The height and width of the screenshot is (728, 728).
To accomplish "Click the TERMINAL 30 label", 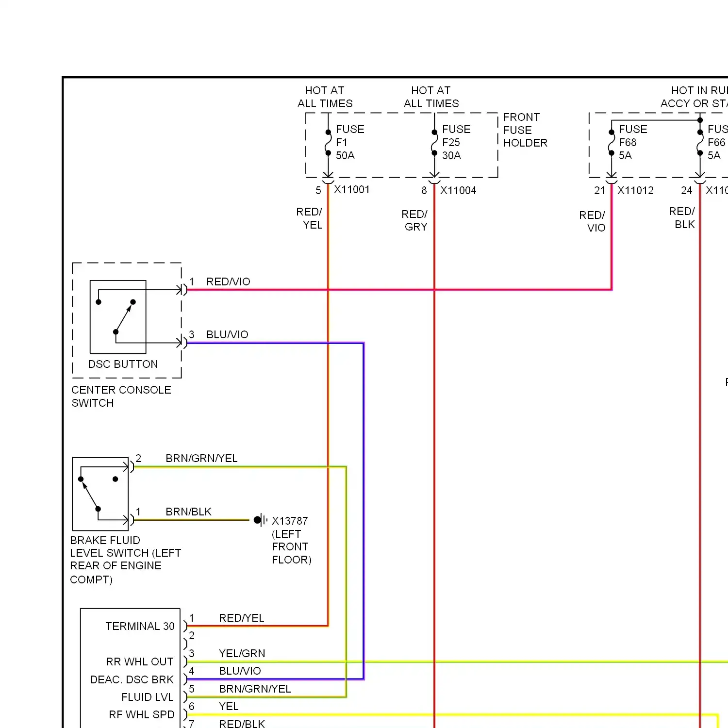I will tap(140, 626).
